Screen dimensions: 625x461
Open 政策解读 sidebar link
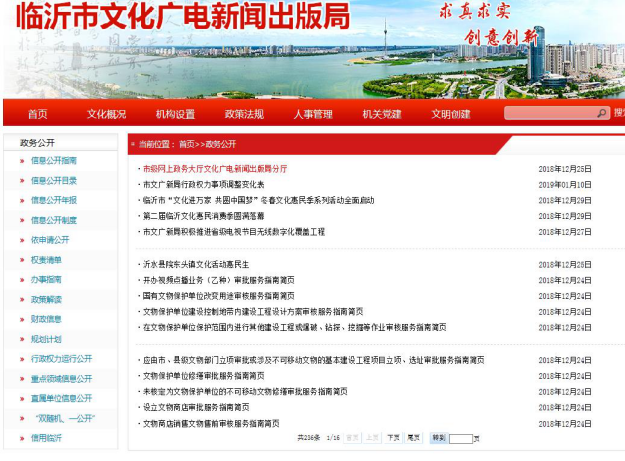[46, 299]
